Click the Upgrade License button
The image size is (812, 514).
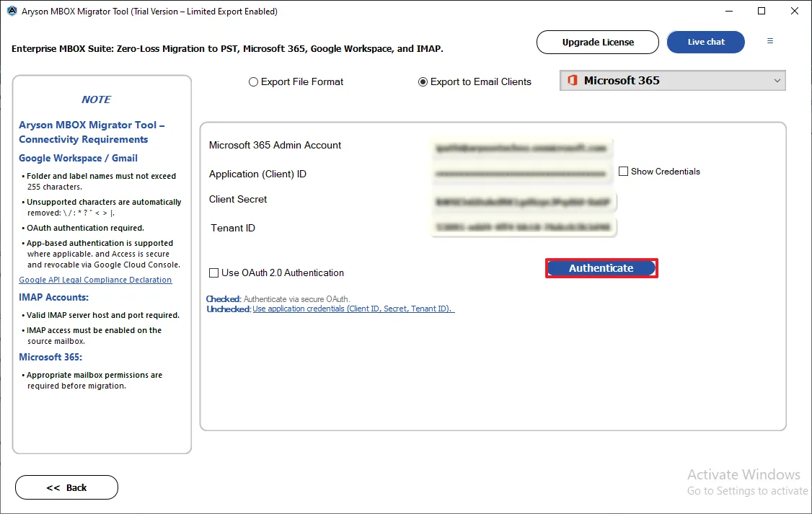tap(598, 42)
